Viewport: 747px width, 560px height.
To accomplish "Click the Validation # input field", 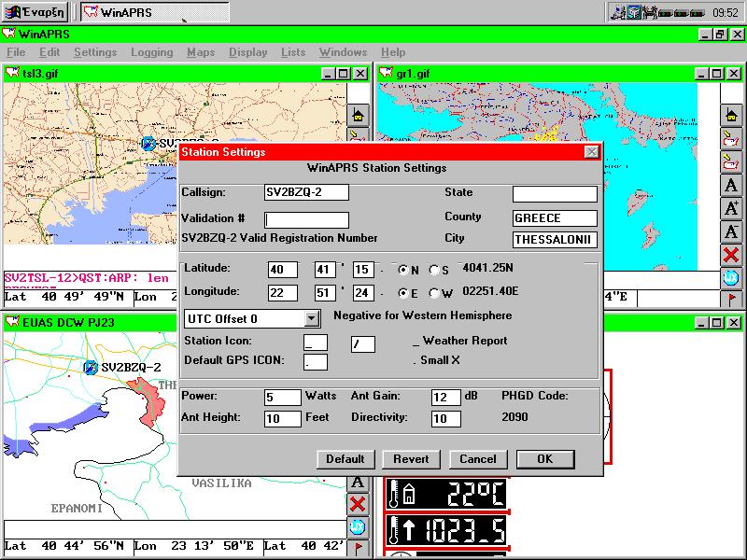I will coord(306,219).
